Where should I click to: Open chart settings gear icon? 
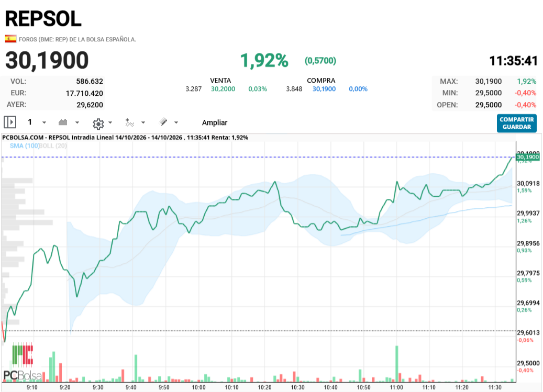[x=98, y=123]
